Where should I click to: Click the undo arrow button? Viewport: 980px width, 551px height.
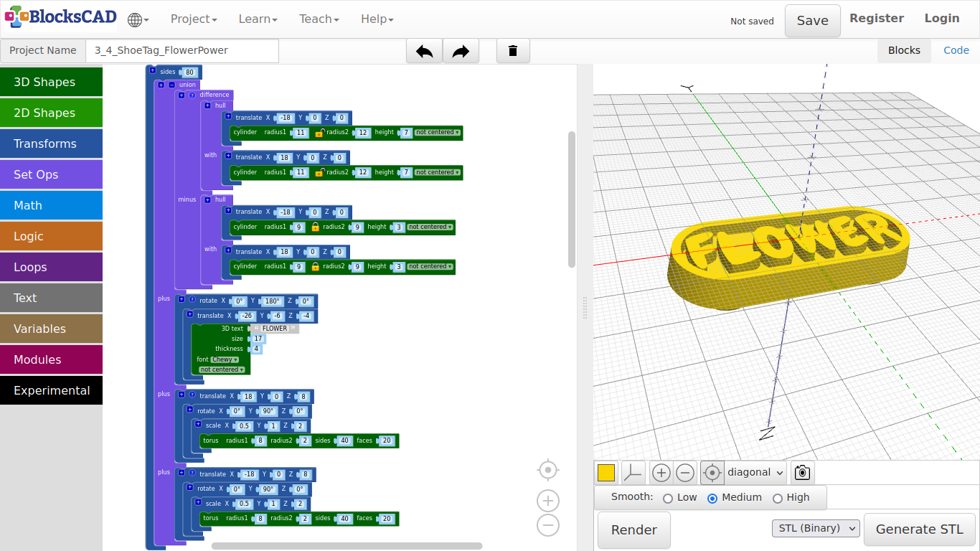click(x=424, y=51)
